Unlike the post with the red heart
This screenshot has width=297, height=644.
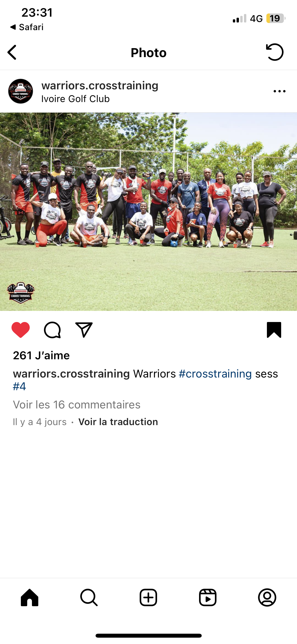[x=21, y=330]
